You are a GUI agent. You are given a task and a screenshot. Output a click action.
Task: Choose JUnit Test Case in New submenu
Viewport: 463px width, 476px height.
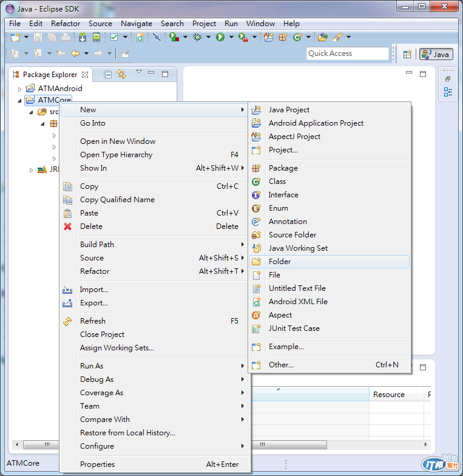pos(329,328)
